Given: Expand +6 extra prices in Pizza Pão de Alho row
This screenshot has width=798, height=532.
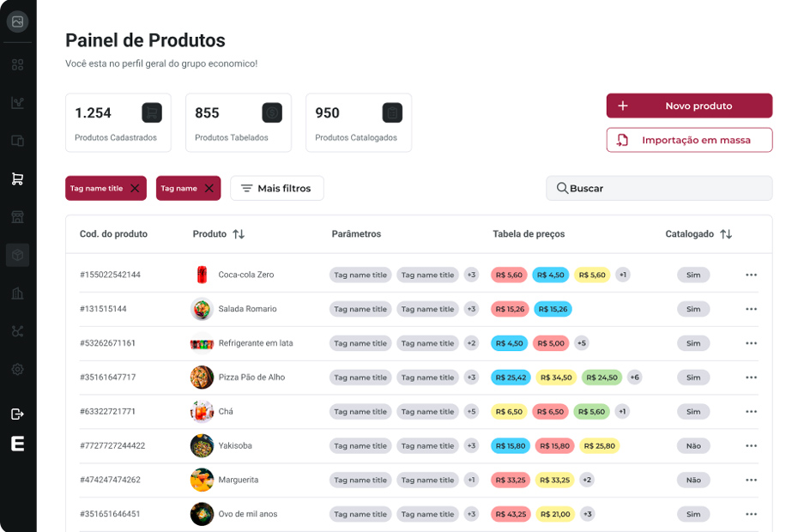Looking at the screenshot, I should (635, 378).
